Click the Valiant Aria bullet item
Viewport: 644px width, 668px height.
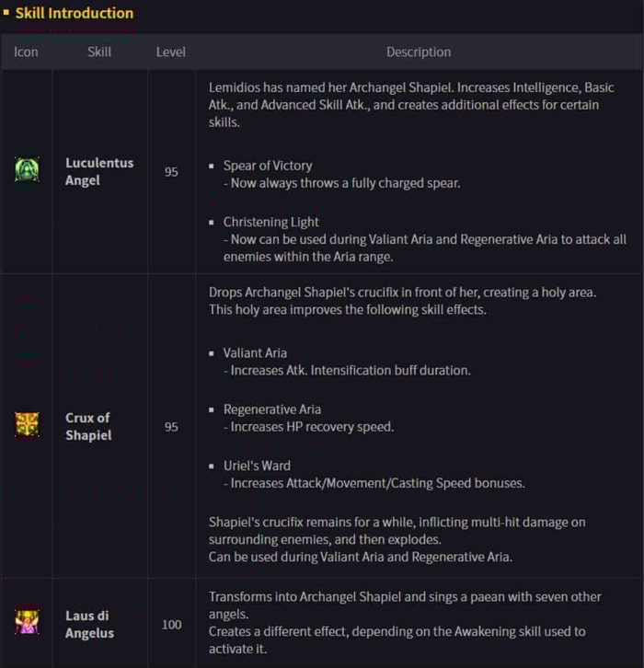[255, 352]
